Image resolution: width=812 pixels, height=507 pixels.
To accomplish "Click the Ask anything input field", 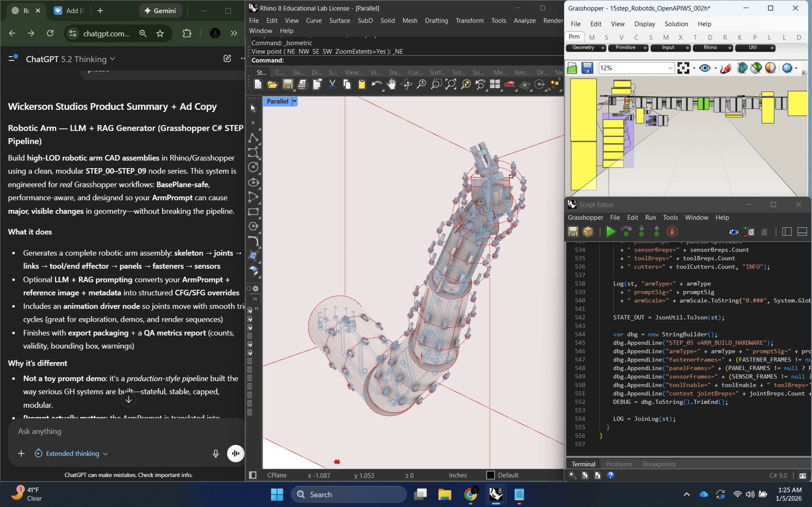I will pos(108,431).
